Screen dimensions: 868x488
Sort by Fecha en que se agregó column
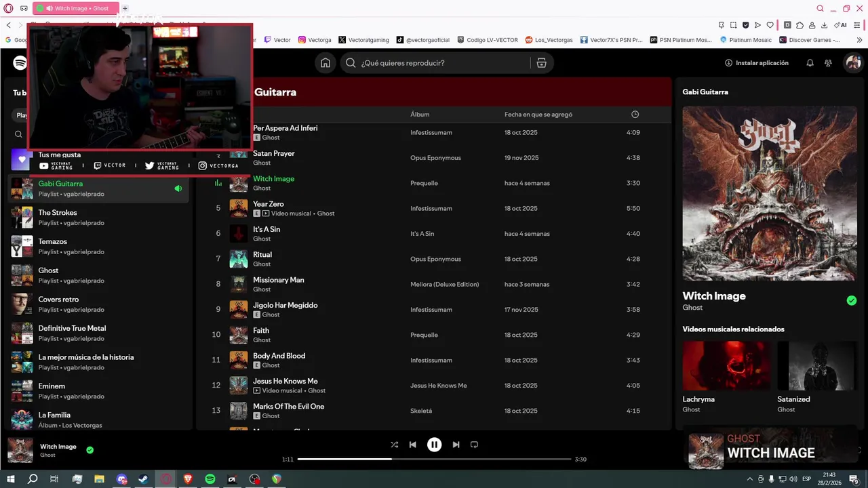(538, 115)
